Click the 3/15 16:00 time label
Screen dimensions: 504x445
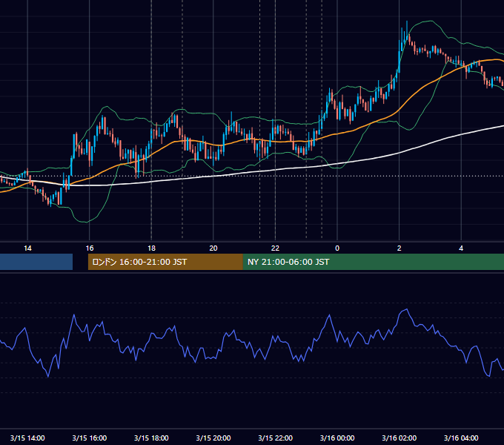tap(90, 438)
